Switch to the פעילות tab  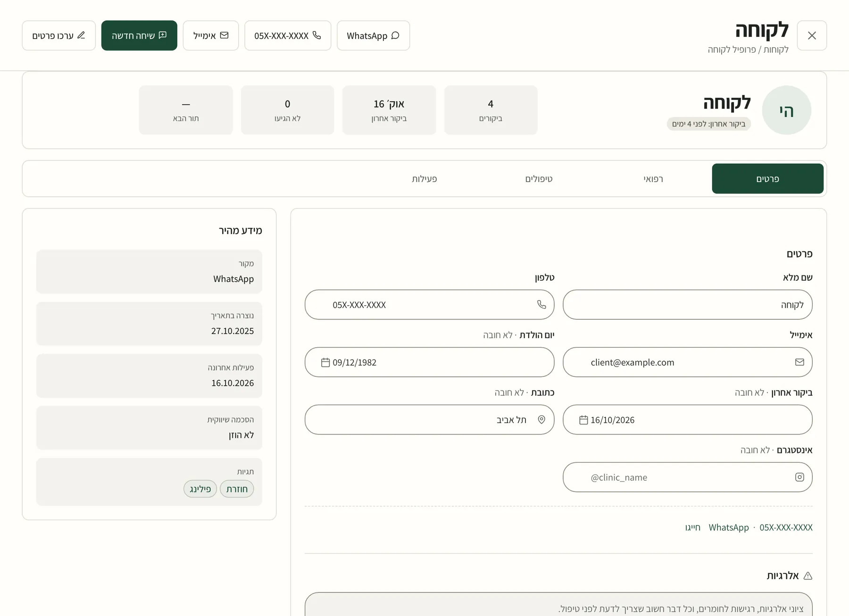(424, 179)
